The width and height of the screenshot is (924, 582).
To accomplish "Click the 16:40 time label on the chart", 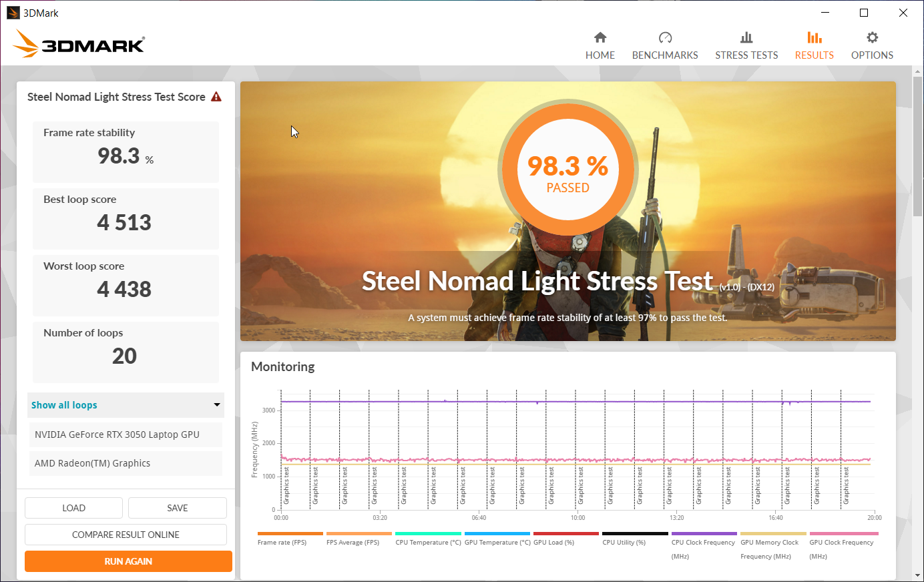I will 776,518.
